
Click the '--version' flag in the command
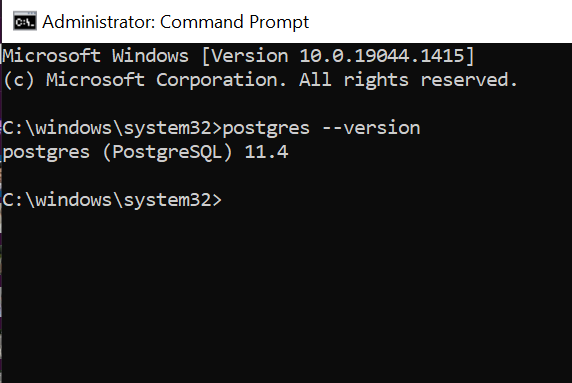click(371, 128)
